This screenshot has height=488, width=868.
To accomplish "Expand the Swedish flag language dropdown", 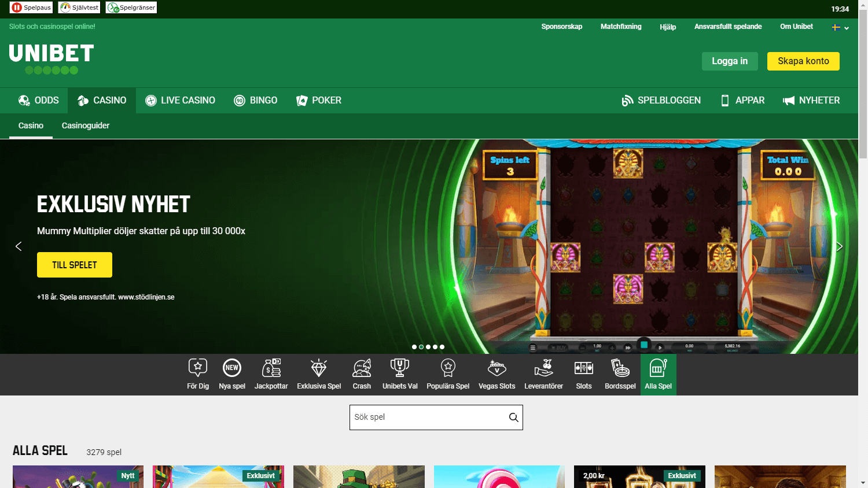I will tap(840, 27).
